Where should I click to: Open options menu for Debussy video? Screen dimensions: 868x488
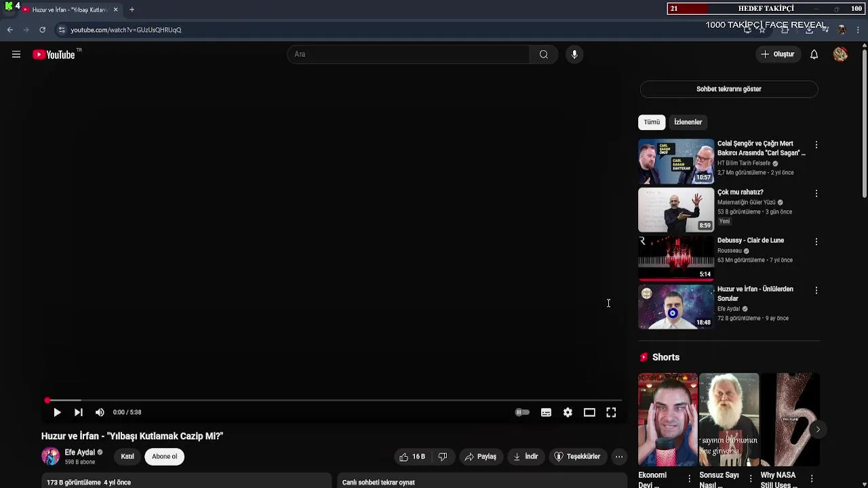pos(816,242)
